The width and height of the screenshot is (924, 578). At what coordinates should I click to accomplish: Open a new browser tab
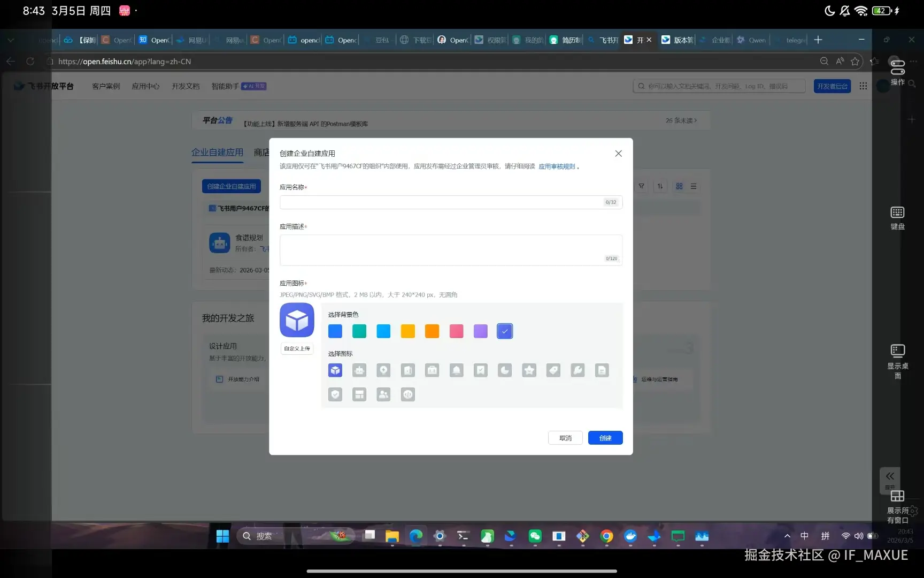pyautogui.click(x=818, y=40)
